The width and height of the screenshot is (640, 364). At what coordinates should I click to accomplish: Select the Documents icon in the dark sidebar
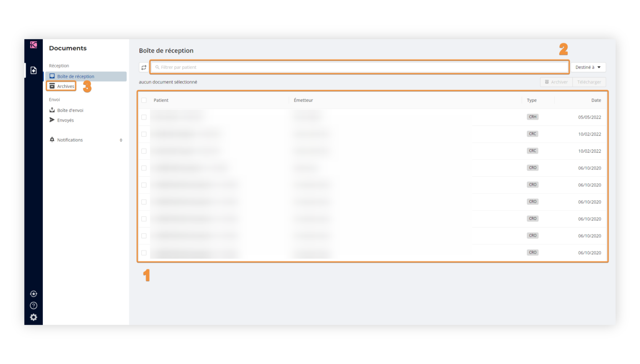(34, 70)
